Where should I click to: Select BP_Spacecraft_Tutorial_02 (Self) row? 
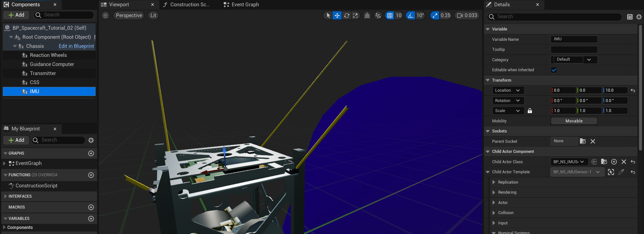coord(49,28)
